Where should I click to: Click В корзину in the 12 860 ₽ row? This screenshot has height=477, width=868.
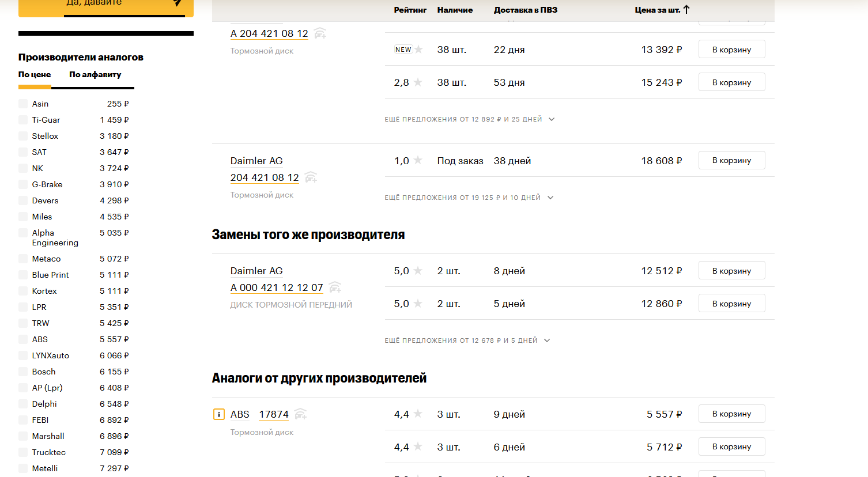click(732, 304)
